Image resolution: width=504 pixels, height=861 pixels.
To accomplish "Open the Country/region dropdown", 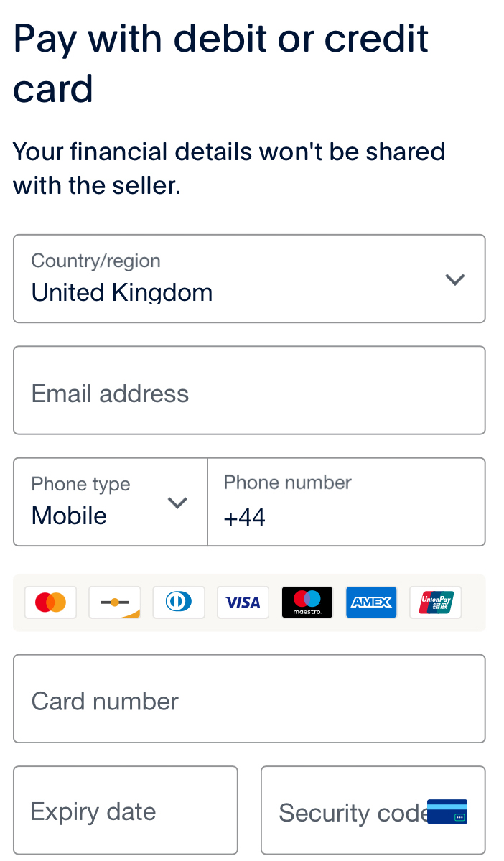I will click(x=249, y=279).
